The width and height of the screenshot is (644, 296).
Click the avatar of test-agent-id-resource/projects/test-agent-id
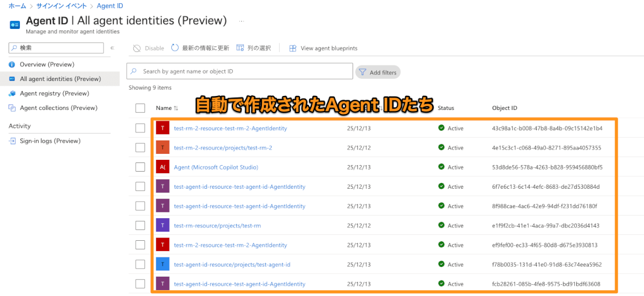(x=163, y=264)
